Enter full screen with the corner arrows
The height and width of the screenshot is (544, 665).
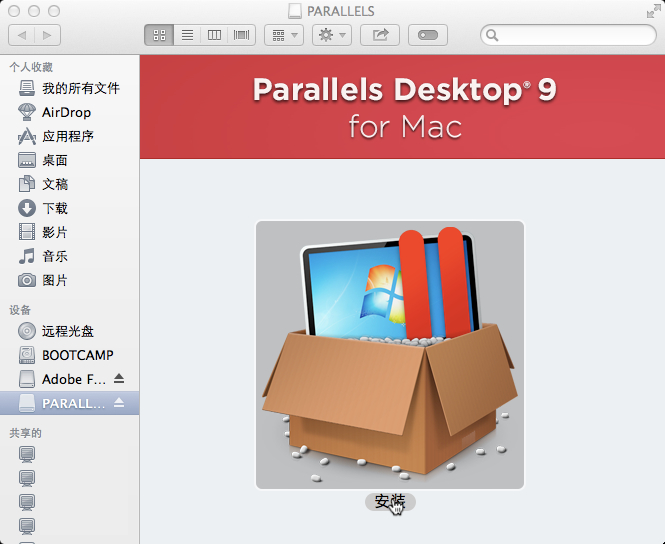point(654,11)
